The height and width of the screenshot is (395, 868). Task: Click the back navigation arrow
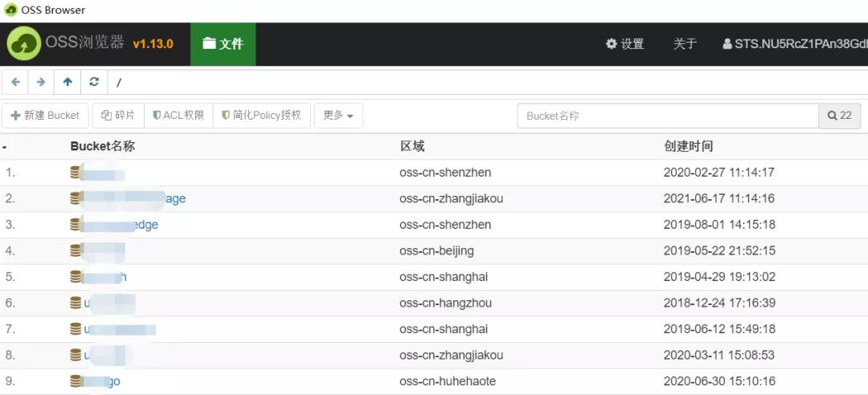coord(15,82)
